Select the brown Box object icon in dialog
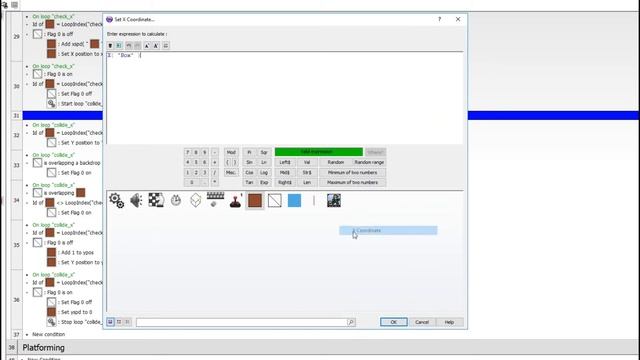 [255, 200]
